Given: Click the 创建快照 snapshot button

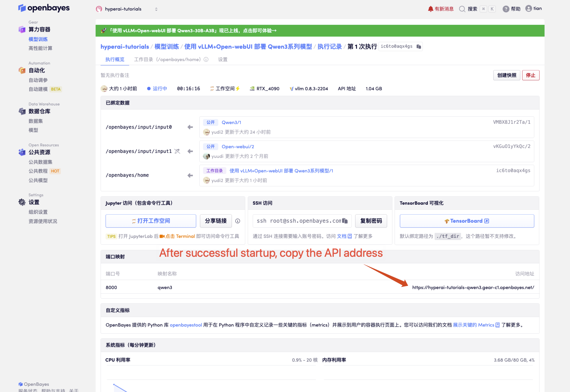Looking at the screenshot, I should coord(507,75).
